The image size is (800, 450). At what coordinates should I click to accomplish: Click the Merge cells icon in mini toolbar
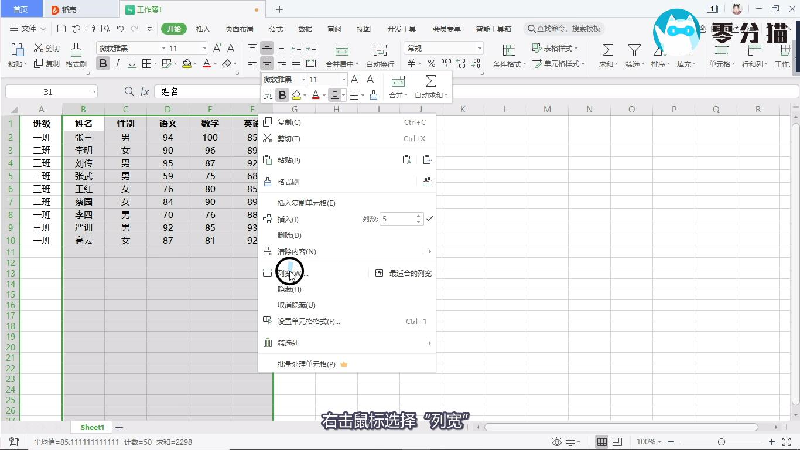(399, 82)
